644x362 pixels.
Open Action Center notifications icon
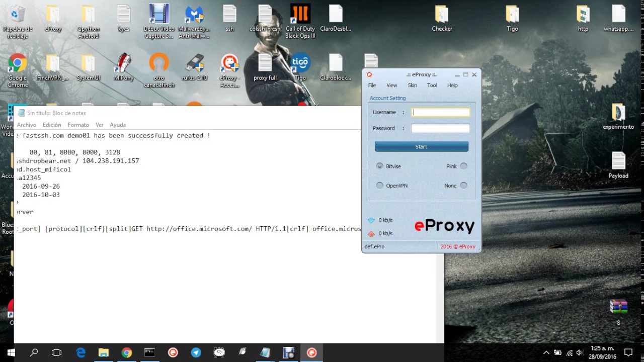coord(628,352)
